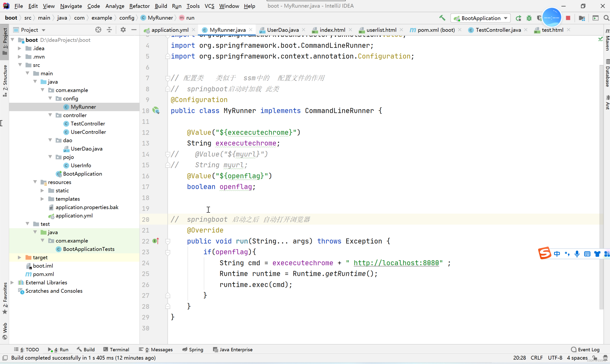Image resolution: width=610 pixels, height=364 pixels.
Task: Open the VCS menu
Action: click(209, 6)
